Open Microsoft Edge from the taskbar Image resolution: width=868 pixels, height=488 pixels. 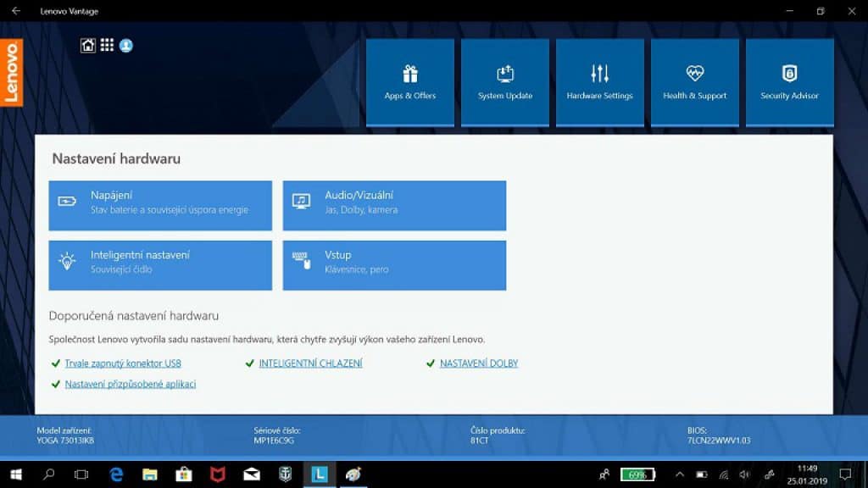(116, 474)
